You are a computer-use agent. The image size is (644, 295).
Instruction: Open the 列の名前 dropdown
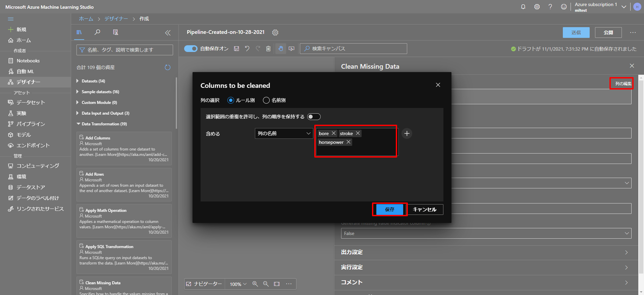(284, 133)
